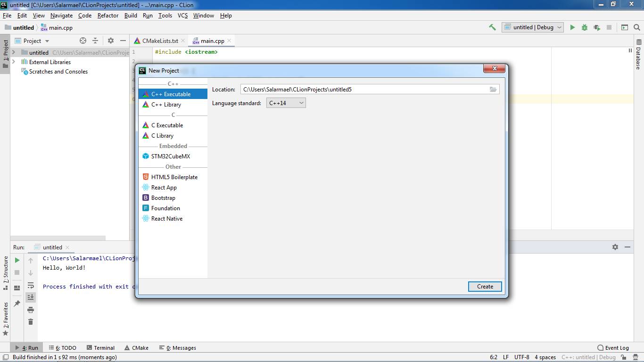Click UTF-8 encoding selector in status bar
The width and height of the screenshot is (644, 362).
(x=522, y=357)
